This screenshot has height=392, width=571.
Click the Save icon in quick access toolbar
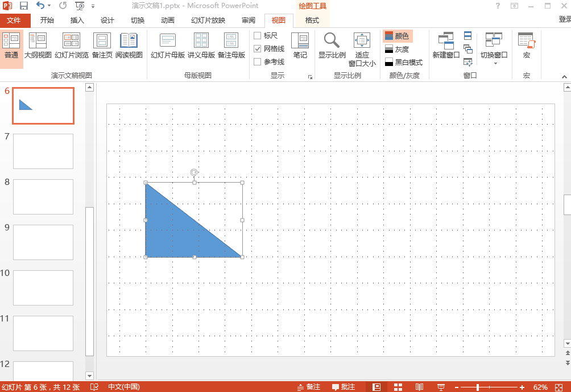(24, 6)
